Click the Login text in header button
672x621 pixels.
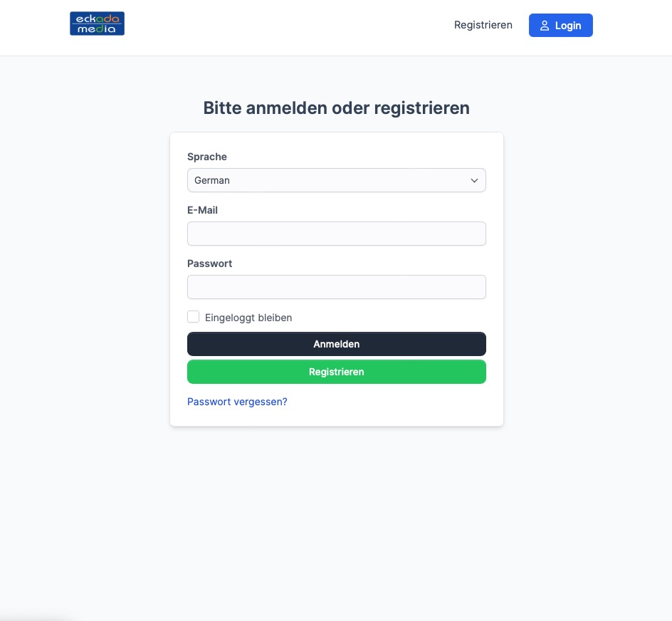pyautogui.click(x=568, y=26)
